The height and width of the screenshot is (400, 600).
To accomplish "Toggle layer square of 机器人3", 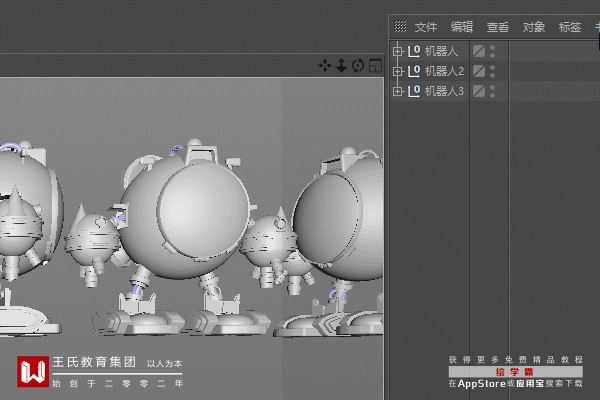I will [x=479, y=91].
